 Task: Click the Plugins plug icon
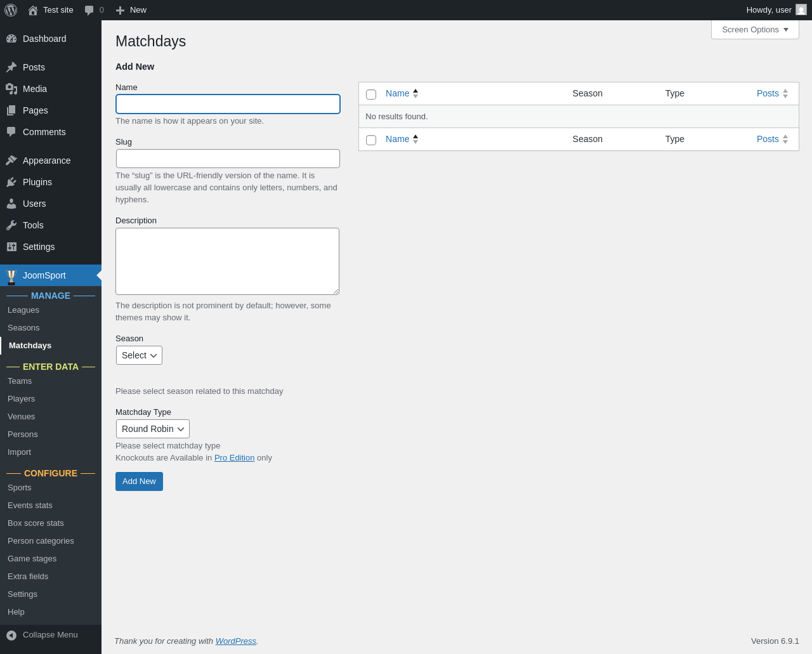(11, 182)
